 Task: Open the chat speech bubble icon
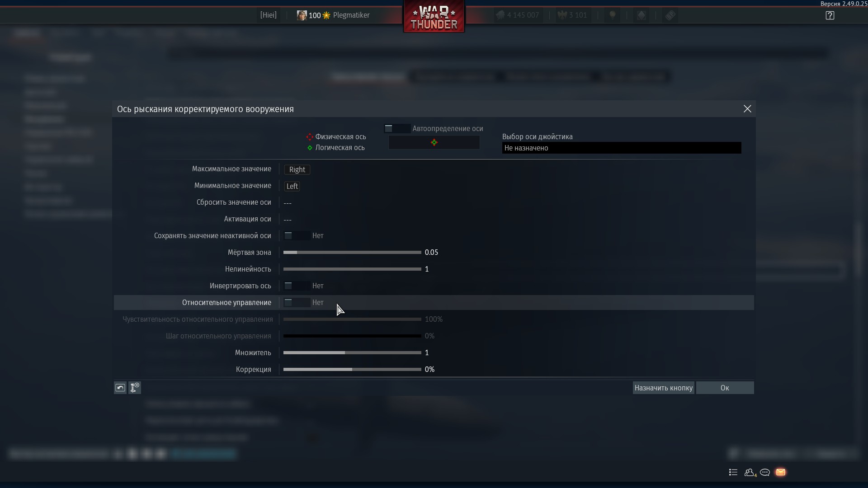pyautogui.click(x=765, y=472)
